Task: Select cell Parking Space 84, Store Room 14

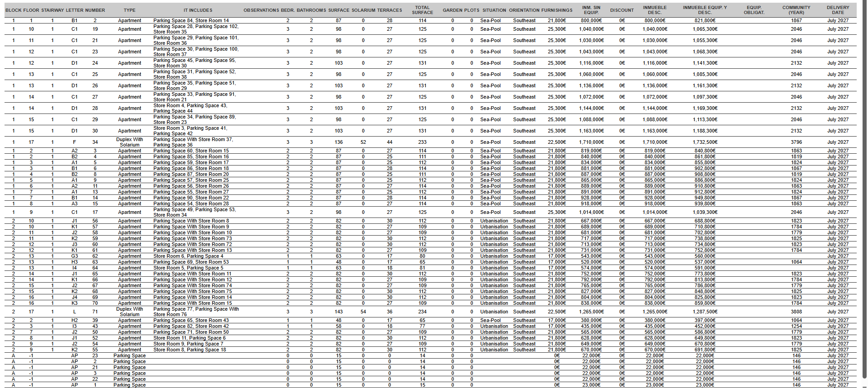Action: click(x=191, y=20)
